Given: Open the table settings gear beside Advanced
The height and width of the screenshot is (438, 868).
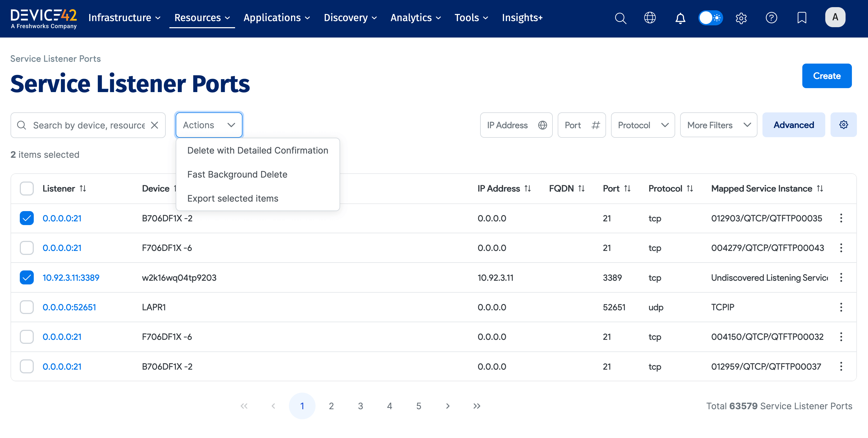Looking at the screenshot, I should coord(844,125).
